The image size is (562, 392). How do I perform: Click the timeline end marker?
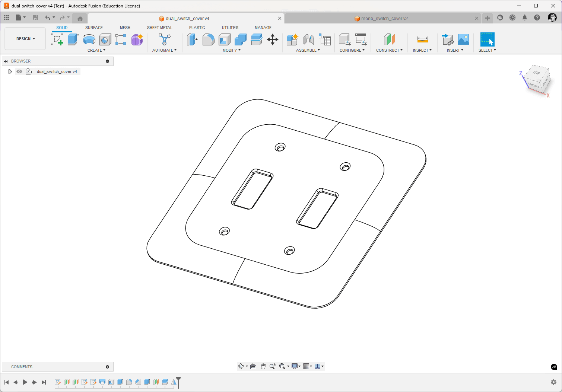178,382
